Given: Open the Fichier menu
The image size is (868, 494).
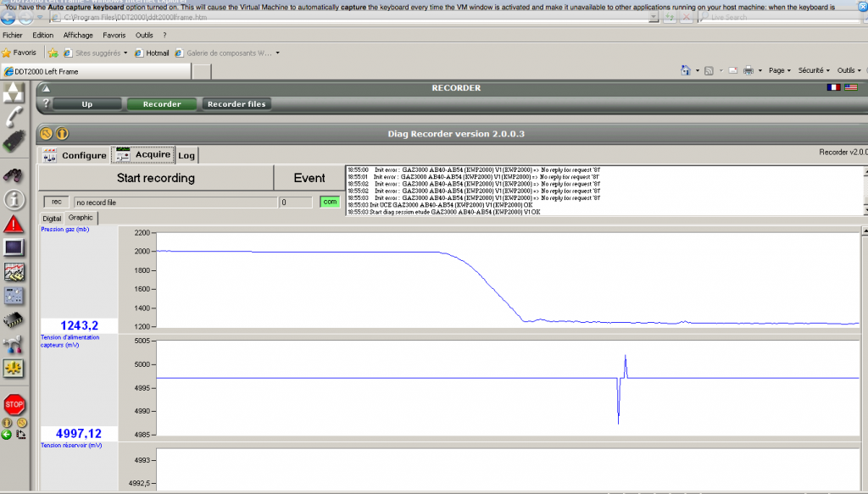Looking at the screenshot, I should 13,35.
